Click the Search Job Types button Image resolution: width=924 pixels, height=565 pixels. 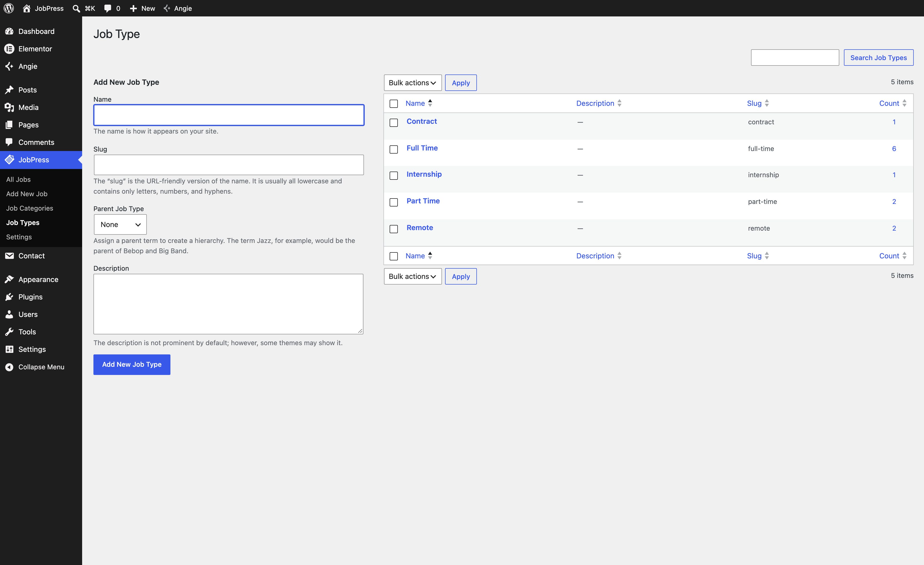878,58
